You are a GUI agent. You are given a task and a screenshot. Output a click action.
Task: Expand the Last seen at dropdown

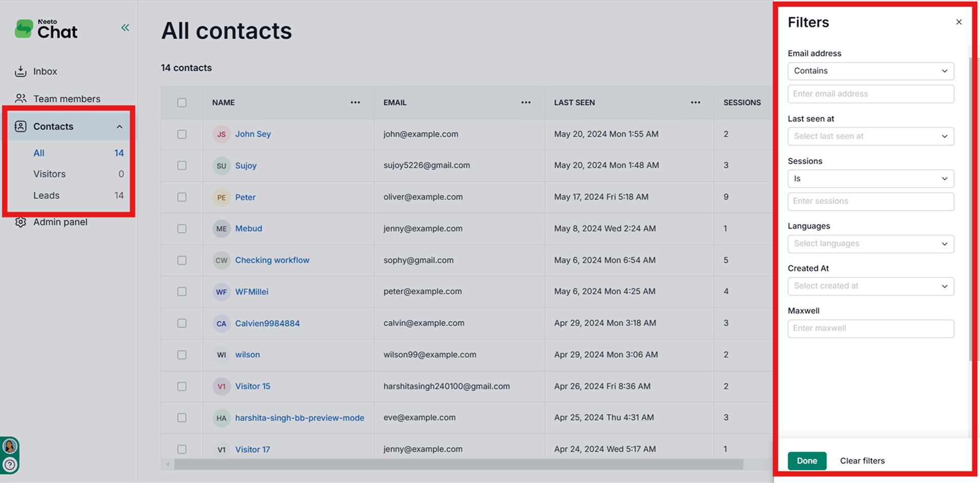coord(870,136)
